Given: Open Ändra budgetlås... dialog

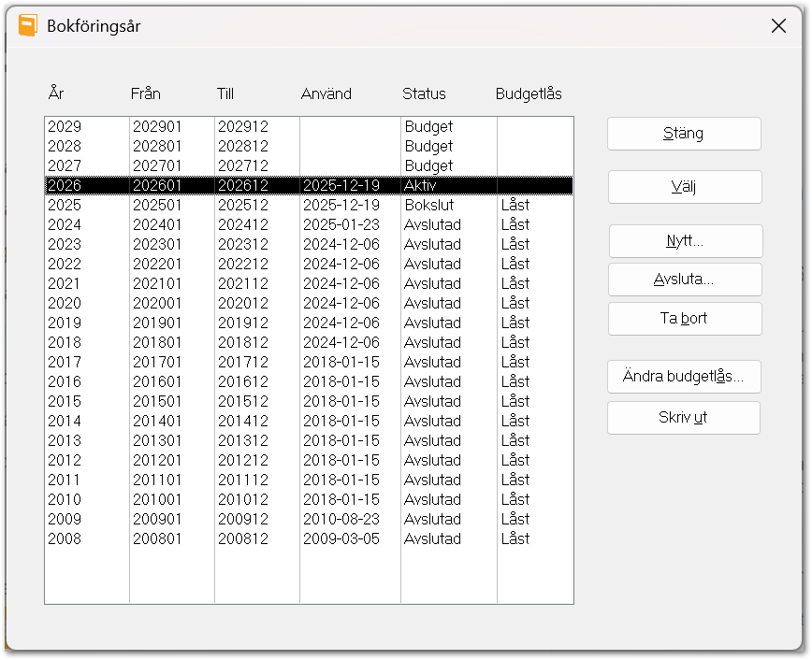Looking at the screenshot, I should point(684,377).
